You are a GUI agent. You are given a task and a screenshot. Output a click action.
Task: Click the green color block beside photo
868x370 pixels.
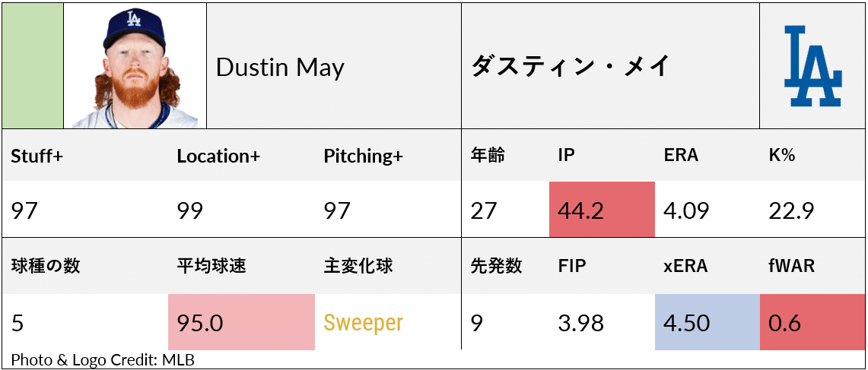click(x=32, y=66)
